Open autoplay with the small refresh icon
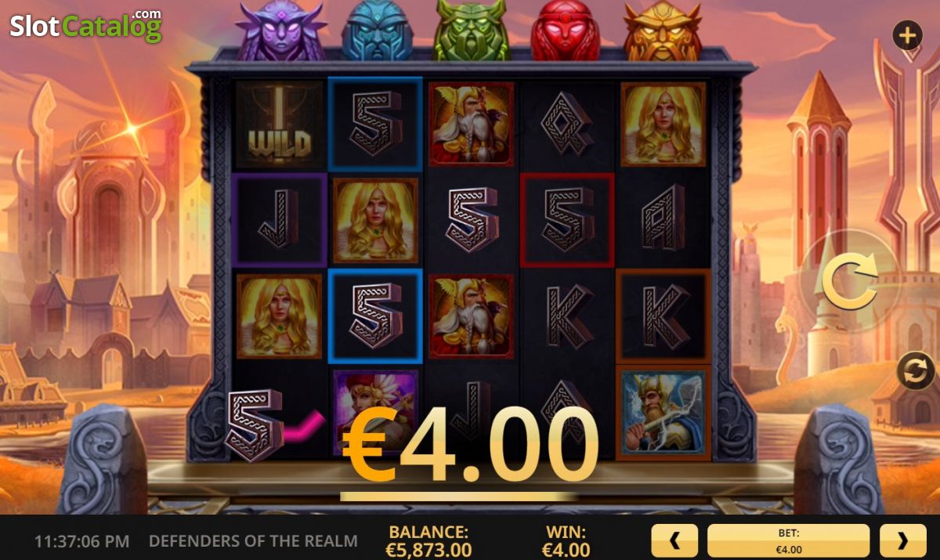The width and height of the screenshot is (940, 560). pos(915,370)
